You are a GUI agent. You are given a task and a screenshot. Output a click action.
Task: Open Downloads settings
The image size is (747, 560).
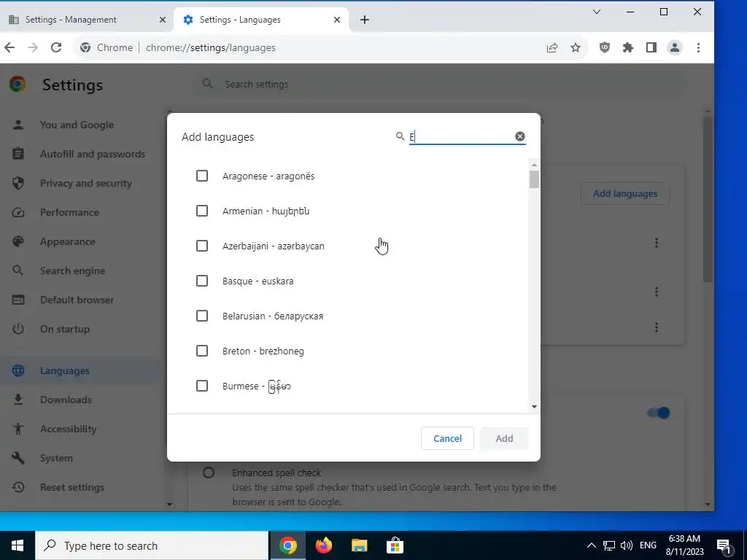pyautogui.click(x=66, y=400)
